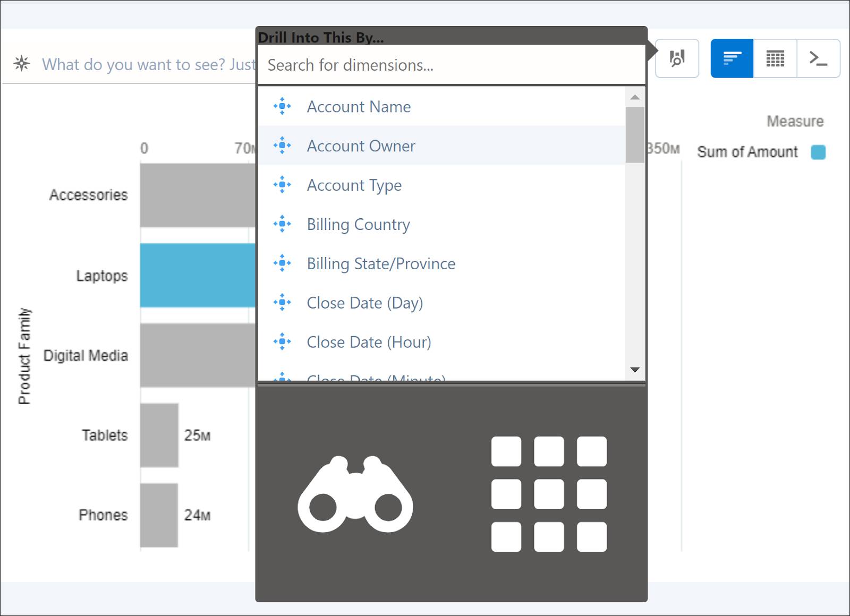The height and width of the screenshot is (616, 850).
Task: Click the Sum of Amount legend label
Action: tap(747, 152)
